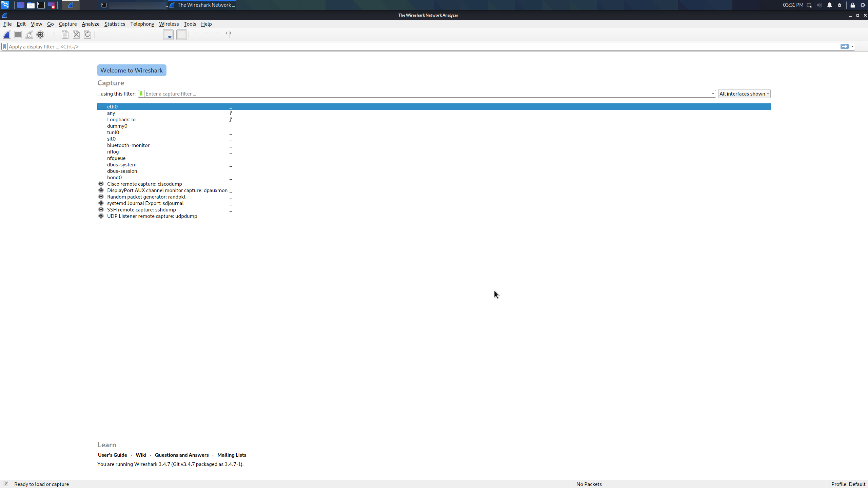Viewport: 868px width, 488px height.
Task: Click the display filter bookmark icon
Action: point(4,46)
